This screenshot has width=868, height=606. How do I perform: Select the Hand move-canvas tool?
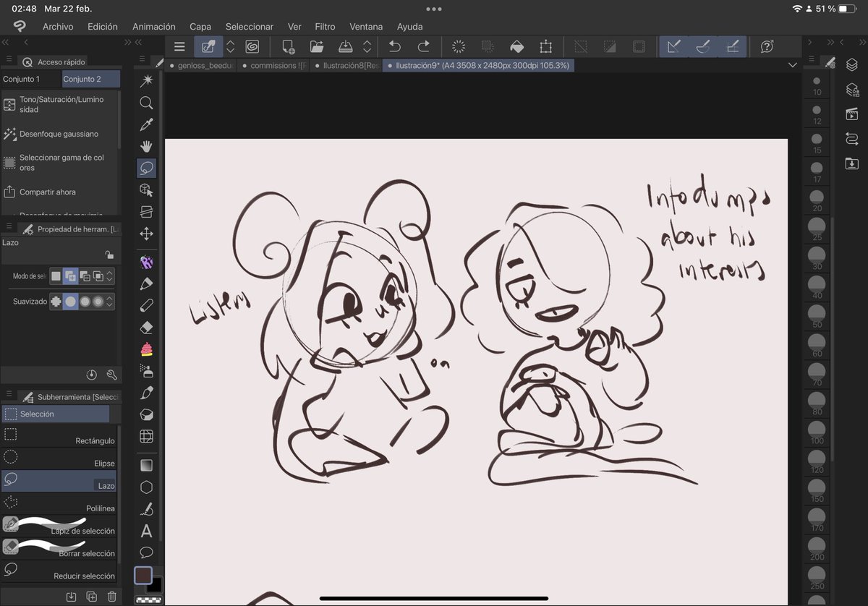147,146
